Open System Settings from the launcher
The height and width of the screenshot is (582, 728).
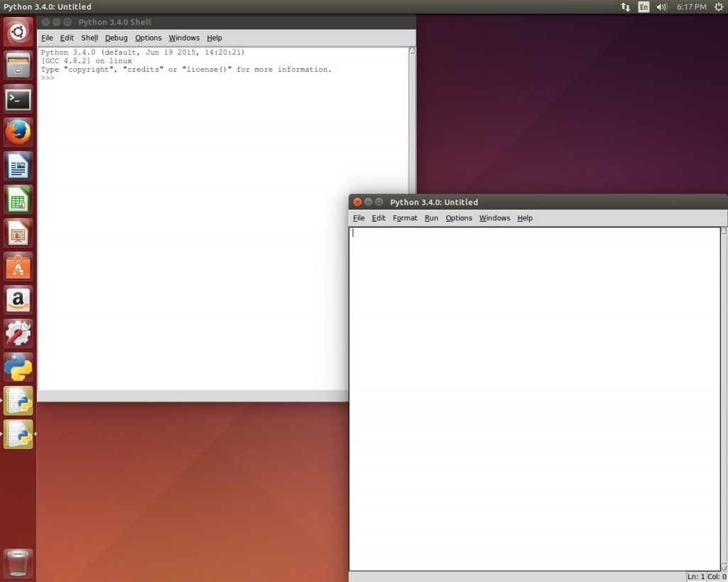click(x=18, y=333)
